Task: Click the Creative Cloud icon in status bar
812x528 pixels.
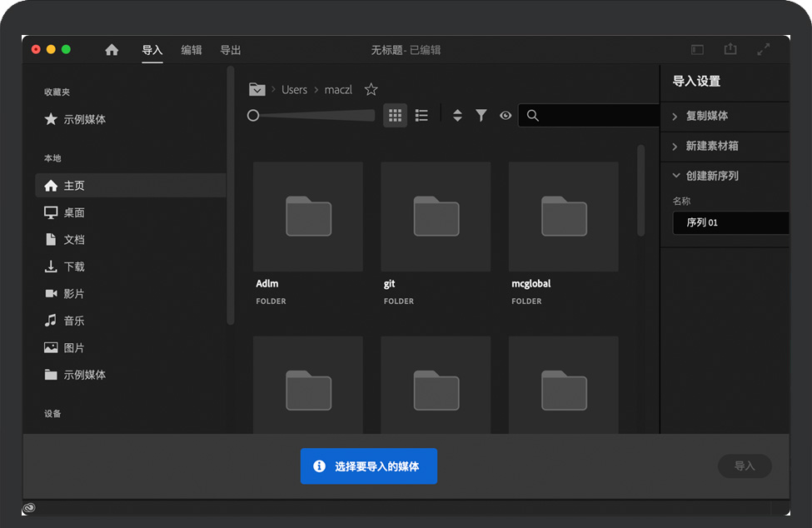Action: pos(31,507)
